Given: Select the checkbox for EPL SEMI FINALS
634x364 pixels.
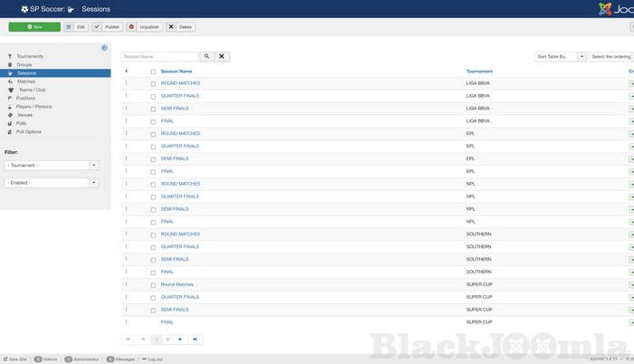Looking at the screenshot, I should tap(153, 158).
